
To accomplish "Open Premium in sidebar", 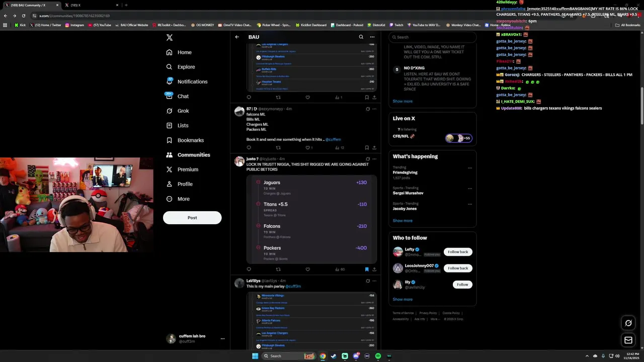I will (x=182, y=169).
